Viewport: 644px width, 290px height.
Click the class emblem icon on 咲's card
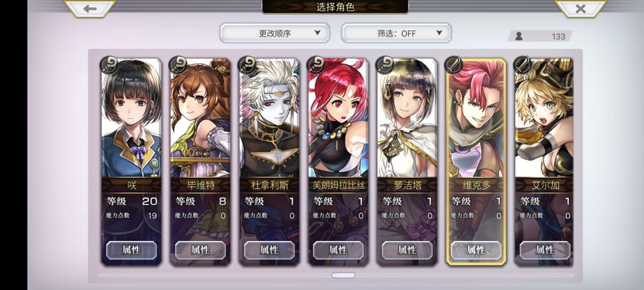[x=109, y=65]
